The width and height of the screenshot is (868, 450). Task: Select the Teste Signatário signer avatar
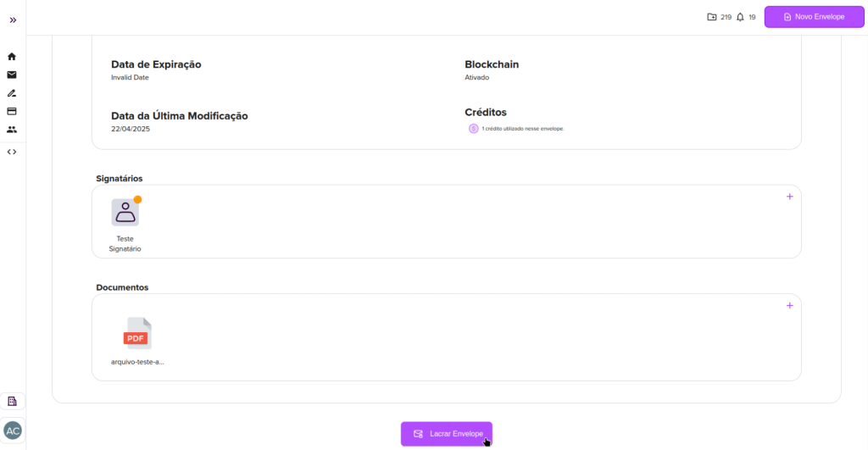pos(125,213)
